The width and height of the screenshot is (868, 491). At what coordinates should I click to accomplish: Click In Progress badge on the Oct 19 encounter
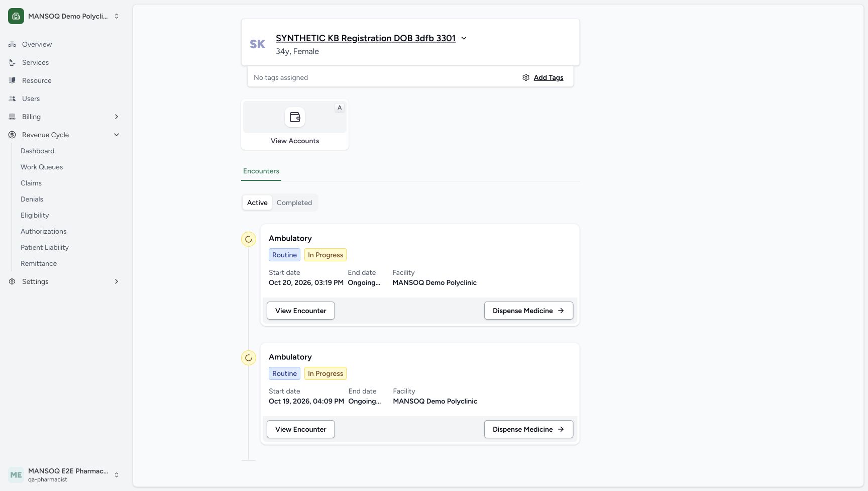325,373
